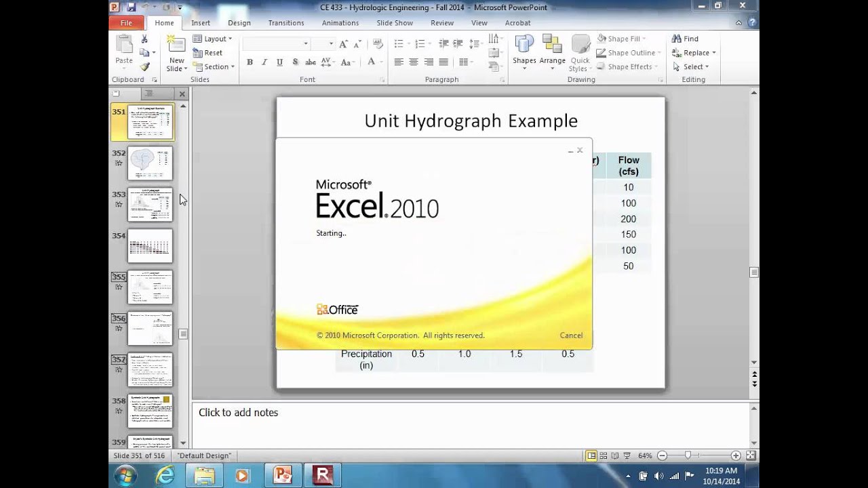This screenshot has width=868, height=488.
Task: Switch to Slide Sorter view
Action: click(x=603, y=455)
